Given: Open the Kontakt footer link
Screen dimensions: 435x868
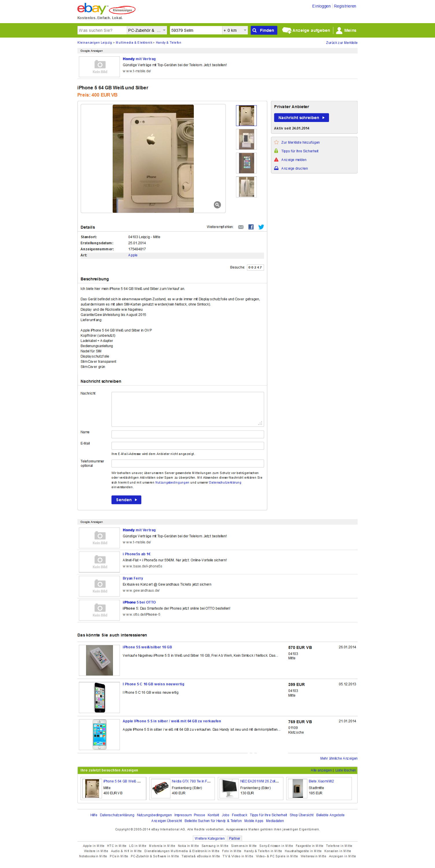Looking at the screenshot, I should (x=213, y=815).
